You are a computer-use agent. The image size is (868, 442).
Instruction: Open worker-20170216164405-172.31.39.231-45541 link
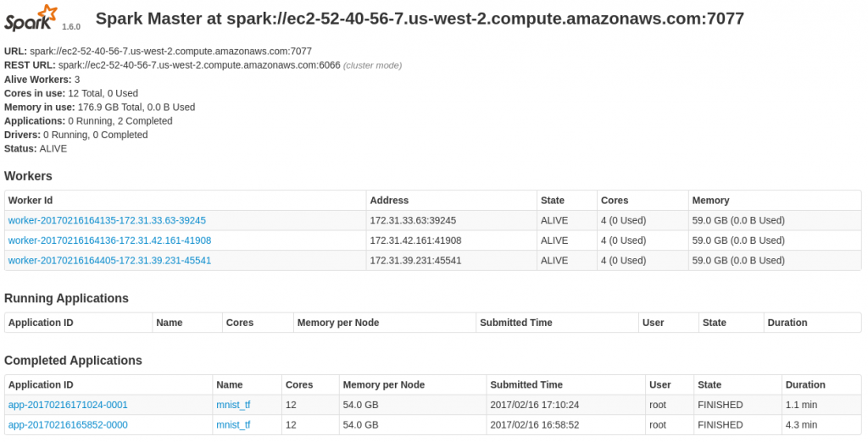coord(109,261)
